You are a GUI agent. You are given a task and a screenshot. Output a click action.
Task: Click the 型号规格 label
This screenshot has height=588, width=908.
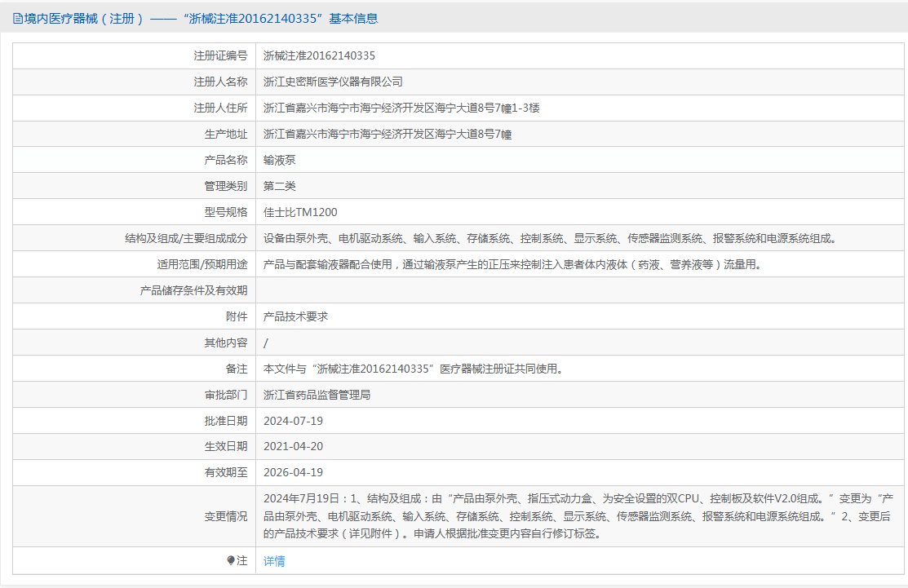pos(226,212)
